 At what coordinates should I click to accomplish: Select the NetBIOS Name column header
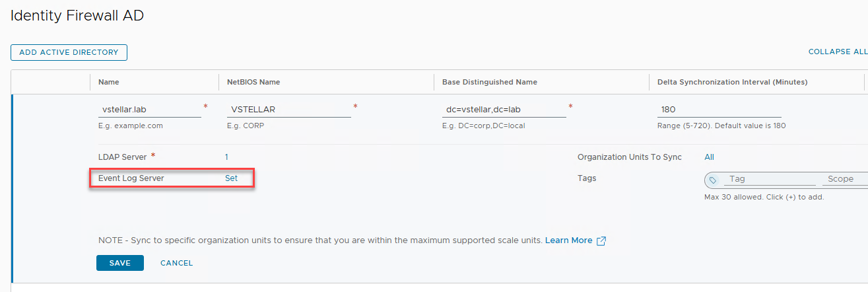click(253, 82)
